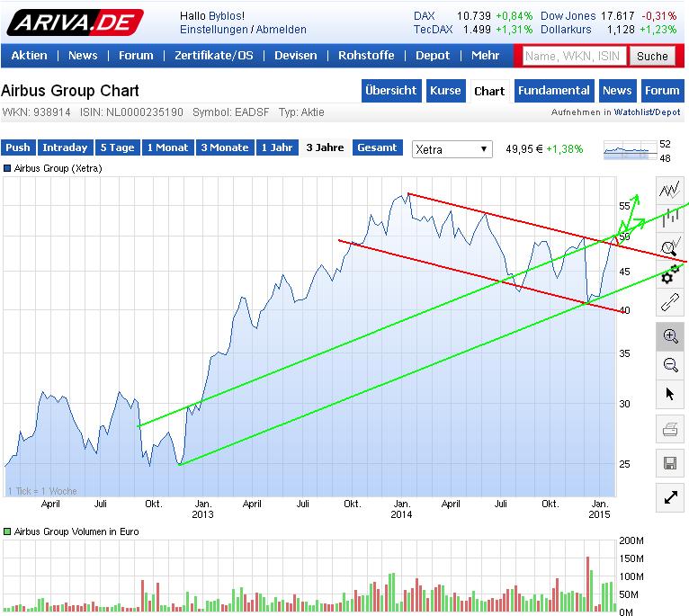Expand the chart to fullscreen
689x616 pixels.
click(670, 496)
